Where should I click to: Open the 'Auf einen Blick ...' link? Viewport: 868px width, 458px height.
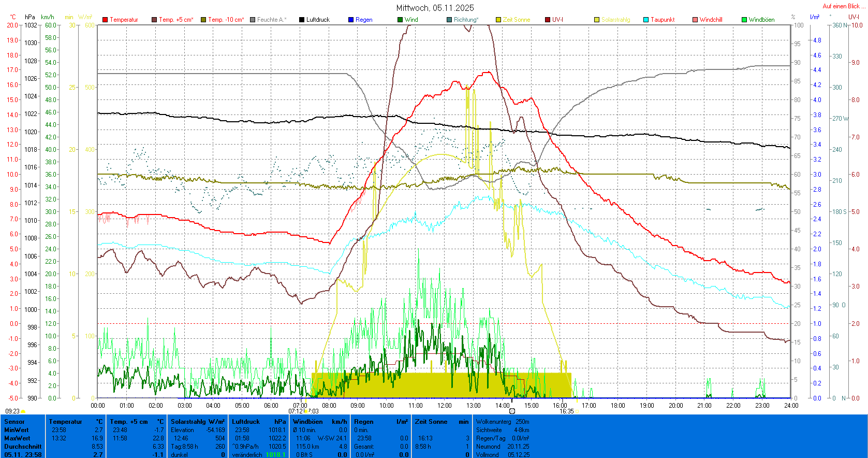843,6
